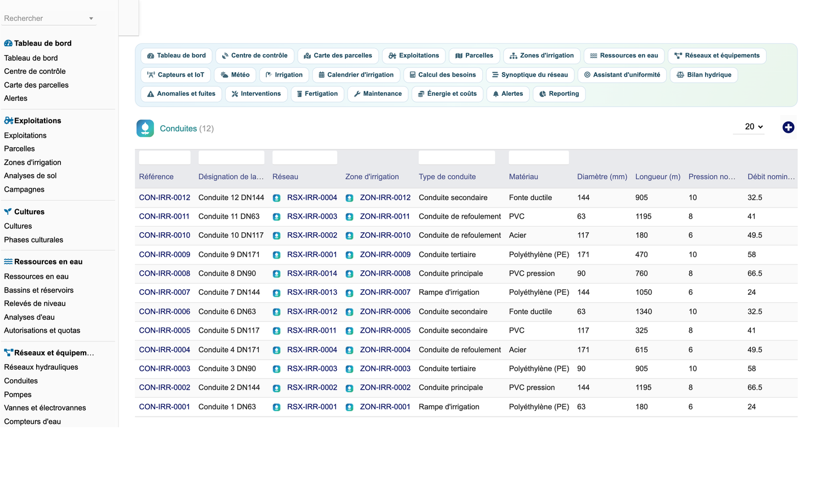Open network link RSX-IRR-0014

pos(312,273)
